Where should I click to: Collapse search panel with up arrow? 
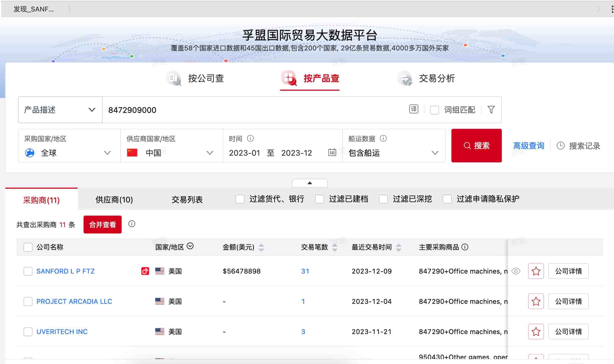click(310, 183)
